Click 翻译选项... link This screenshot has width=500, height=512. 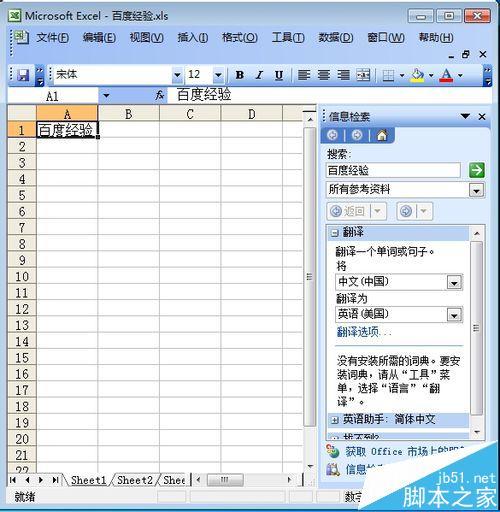click(364, 332)
